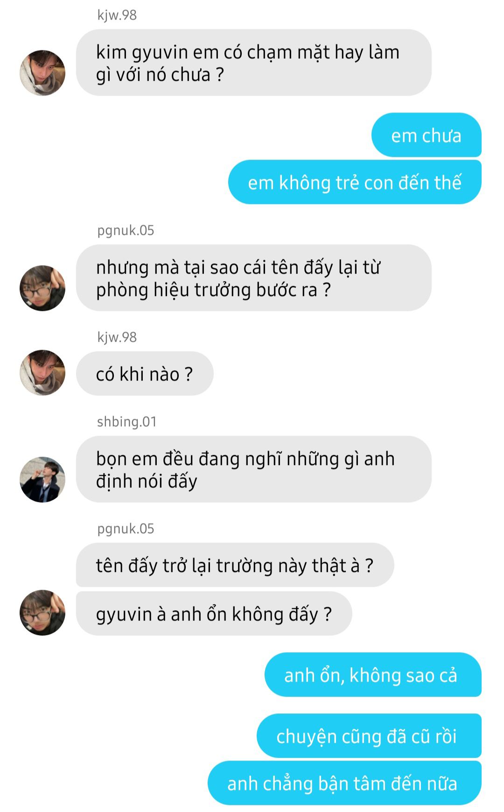This screenshot has height=812, width=504.
Task: Tap pgnuk.05 avatar next to 'phòng hiệu trưởng' message
Action: 42,288
